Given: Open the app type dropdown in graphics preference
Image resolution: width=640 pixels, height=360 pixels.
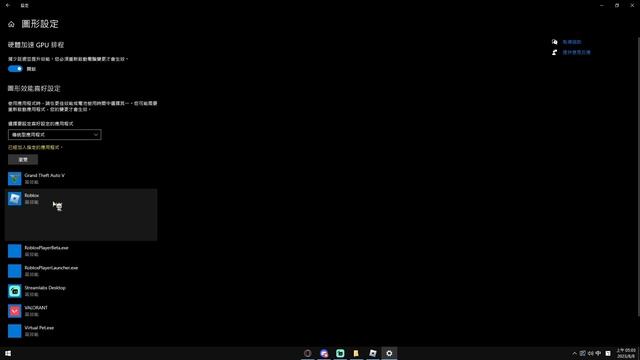Looking at the screenshot, I should [x=55, y=134].
